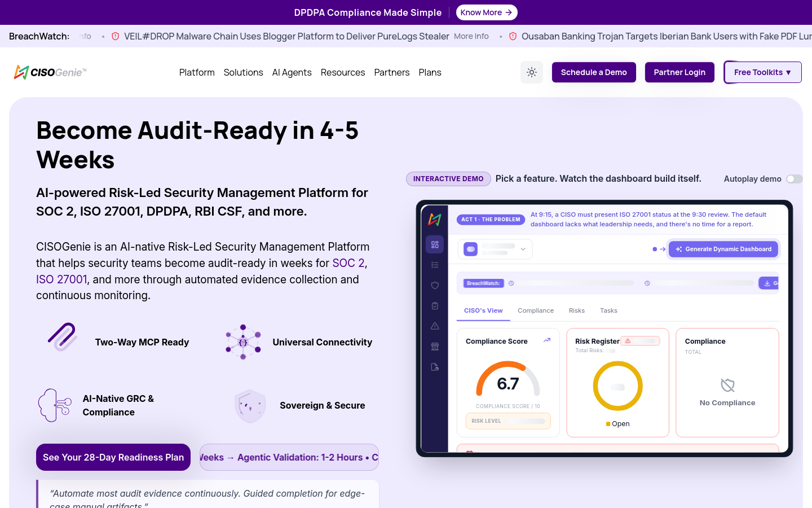Click Generate Dynamic Dashboard button
812x508 pixels.
click(723, 249)
